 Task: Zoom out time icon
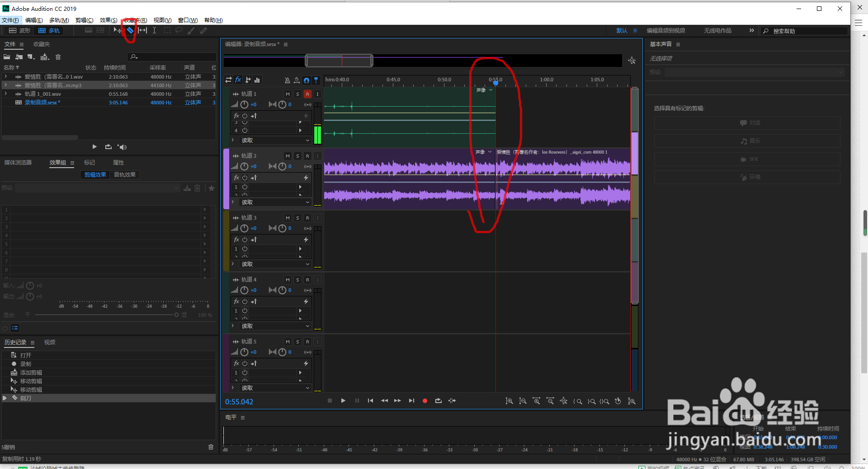point(550,401)
